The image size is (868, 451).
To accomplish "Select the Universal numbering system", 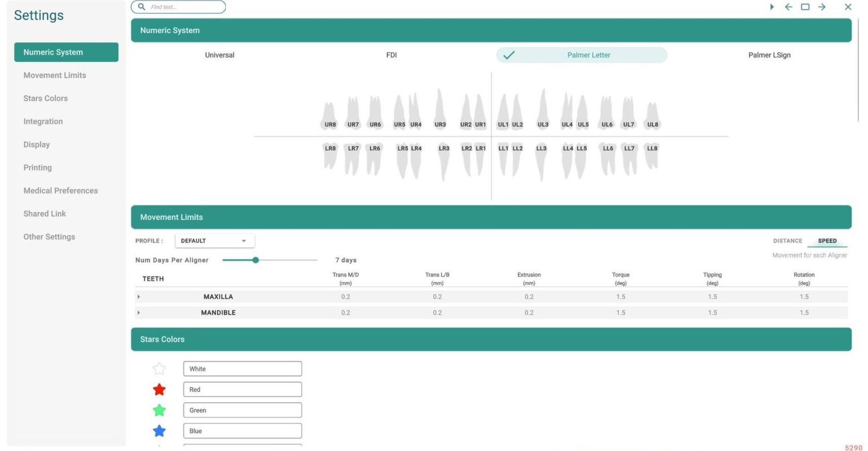I will 220,55.
